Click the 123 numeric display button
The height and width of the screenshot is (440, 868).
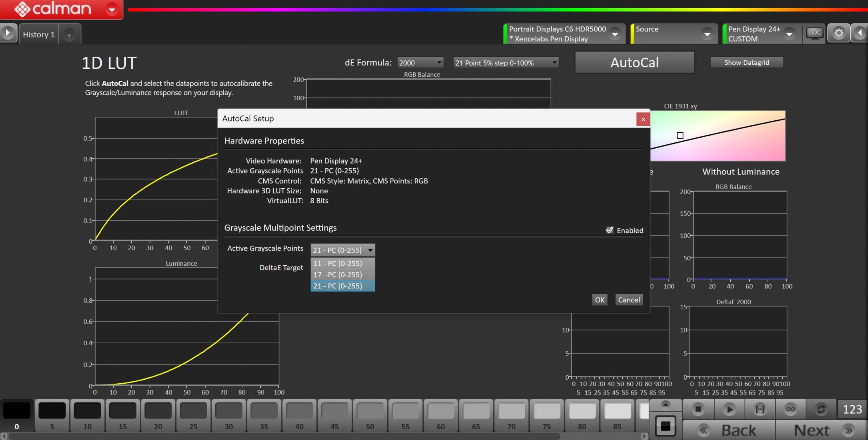coord(852,409)
